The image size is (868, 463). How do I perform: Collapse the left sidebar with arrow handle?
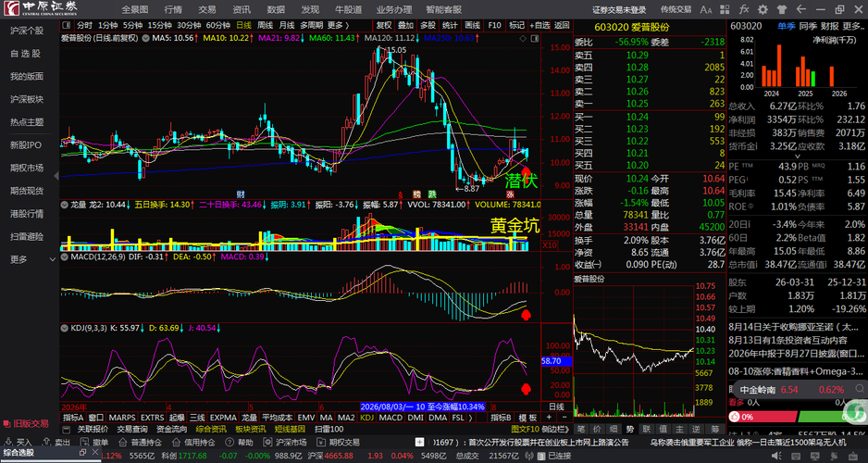pyautogui.click(x=56, y=175)
